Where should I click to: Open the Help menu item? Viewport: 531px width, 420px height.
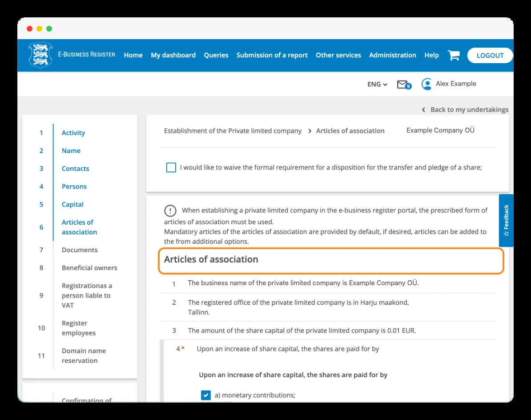(431, 55)
